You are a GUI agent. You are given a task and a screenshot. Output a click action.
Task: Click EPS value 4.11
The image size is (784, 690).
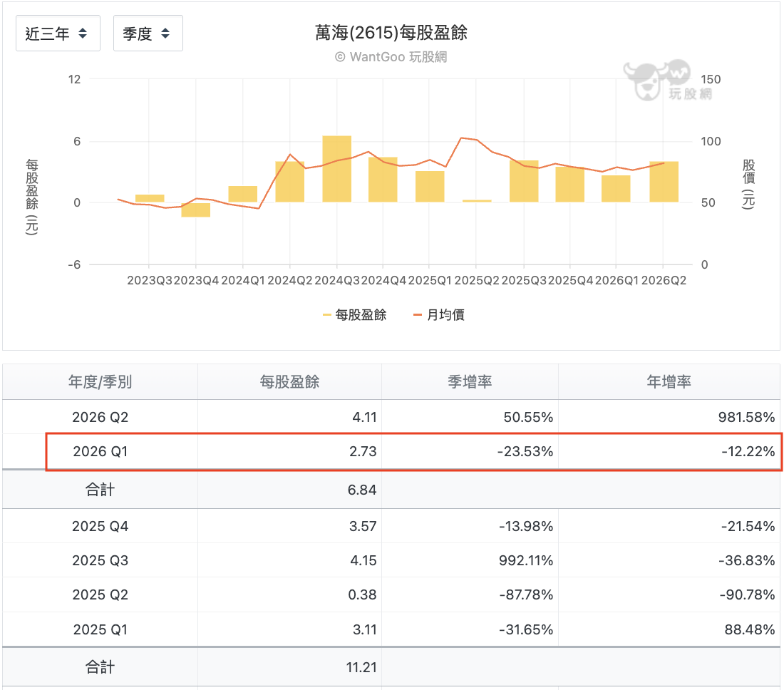pos(364,417)
